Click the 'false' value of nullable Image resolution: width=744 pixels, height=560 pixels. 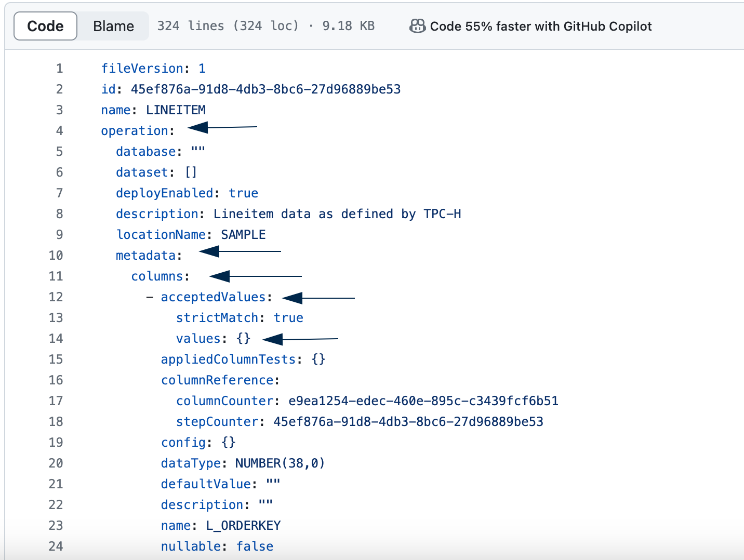[x=255, y=546]
